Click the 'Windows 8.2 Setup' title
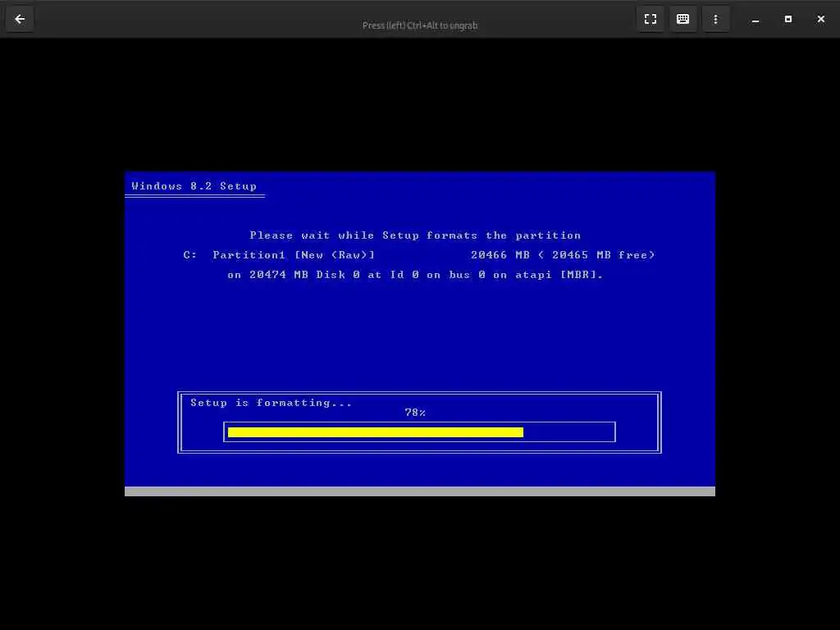 pos(194,186)
